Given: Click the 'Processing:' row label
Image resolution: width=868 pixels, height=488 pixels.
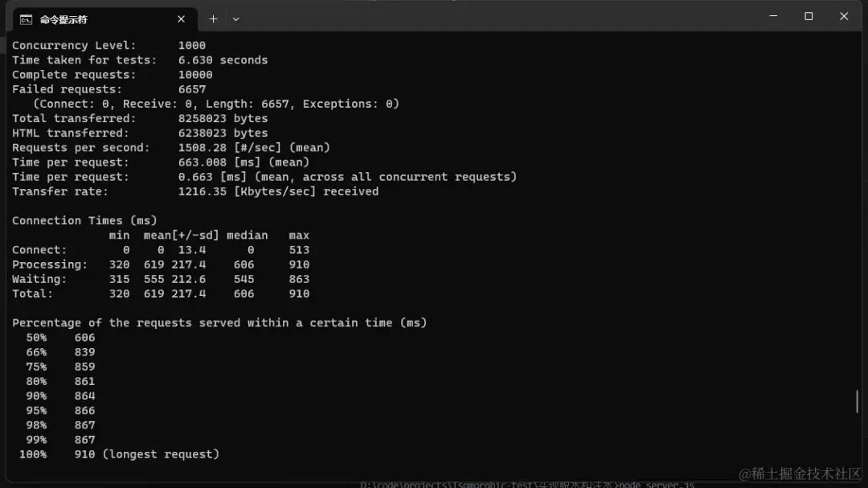Looking at the screenshot, I should tap(50, 265).
